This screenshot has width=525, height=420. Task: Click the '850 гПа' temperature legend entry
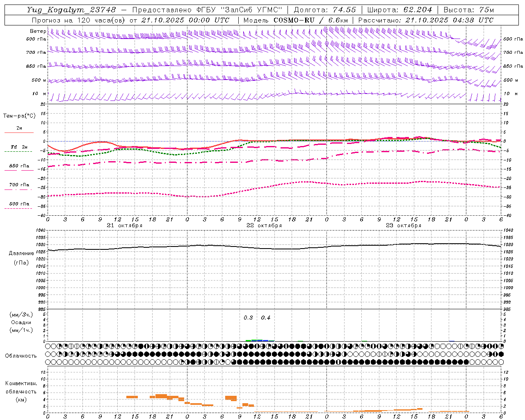19,166
